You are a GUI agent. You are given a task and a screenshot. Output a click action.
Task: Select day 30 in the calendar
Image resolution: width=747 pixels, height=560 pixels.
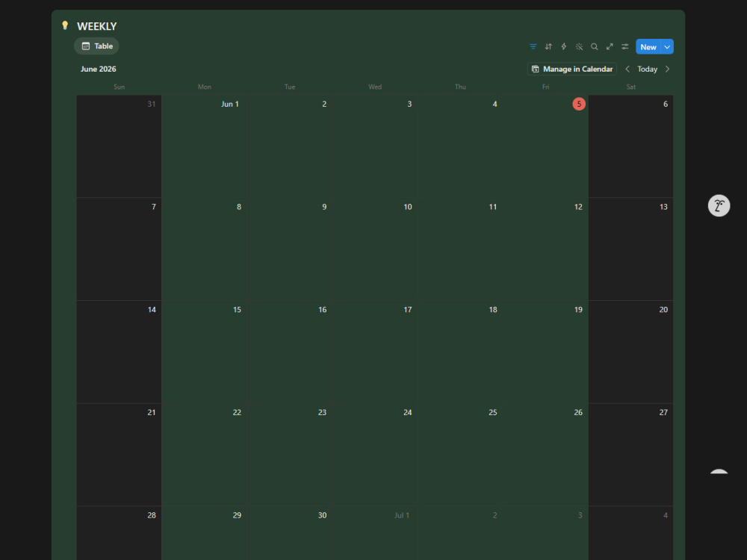pos(290,533)
